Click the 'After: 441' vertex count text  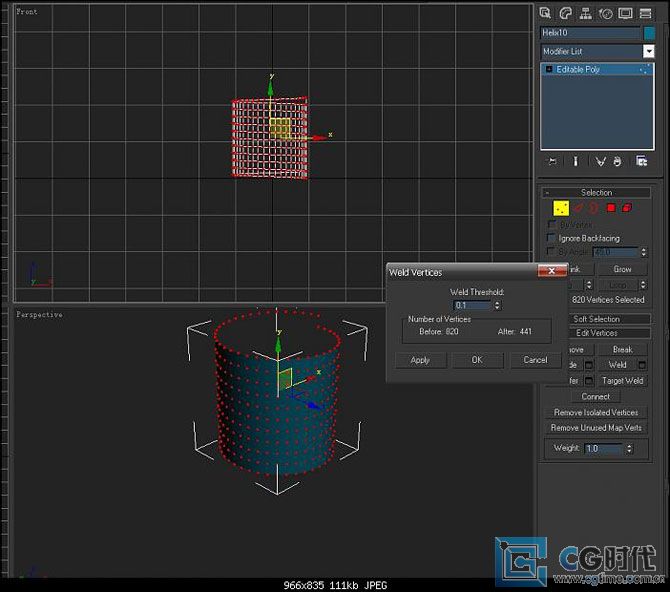[x=514, y=331]
